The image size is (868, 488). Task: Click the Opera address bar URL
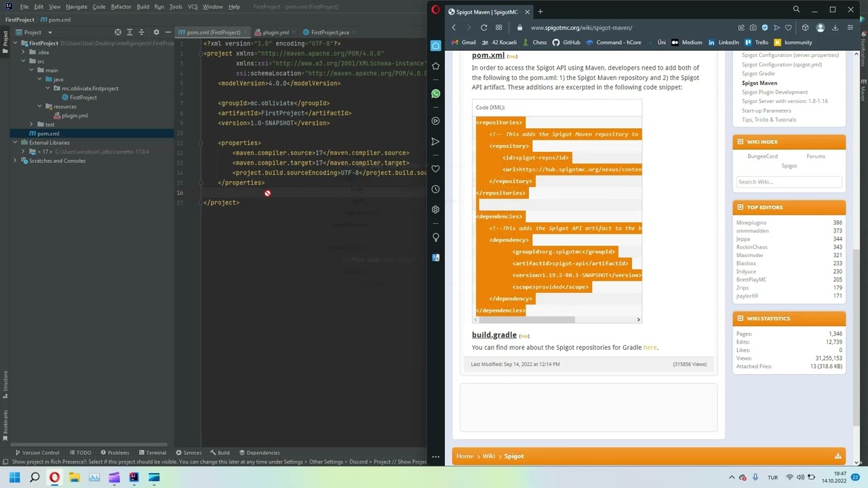point(581,28)
